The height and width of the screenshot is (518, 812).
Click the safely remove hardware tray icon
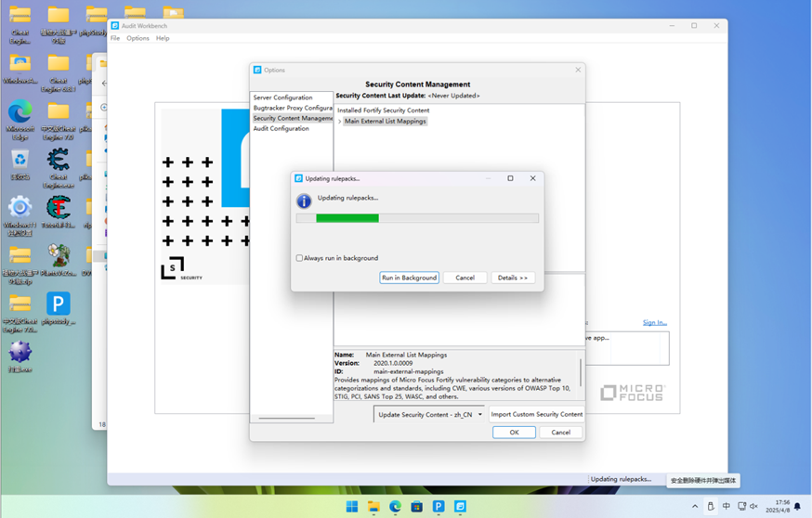(711, 506)
